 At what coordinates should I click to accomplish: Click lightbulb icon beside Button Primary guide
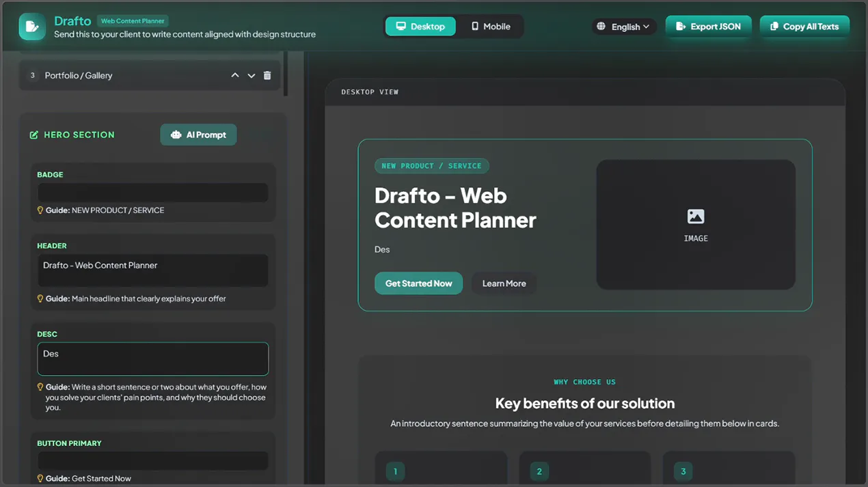pos(40,479)
